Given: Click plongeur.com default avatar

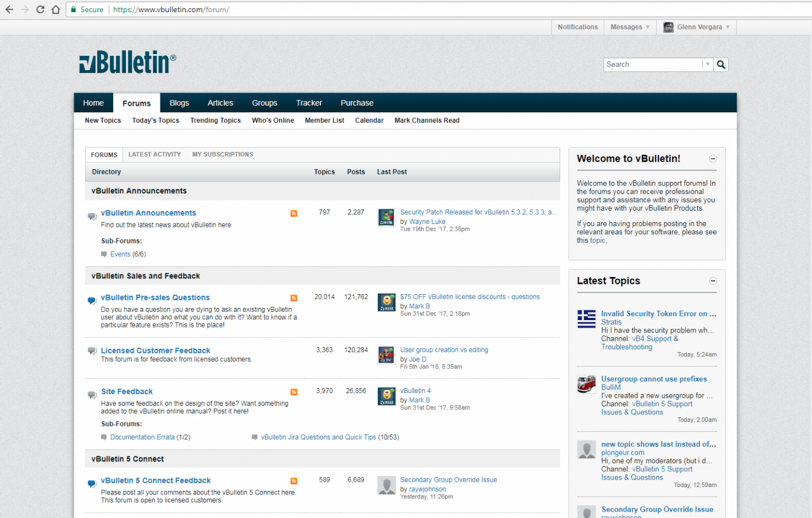Looking at the screenshot, I should 587,450.
